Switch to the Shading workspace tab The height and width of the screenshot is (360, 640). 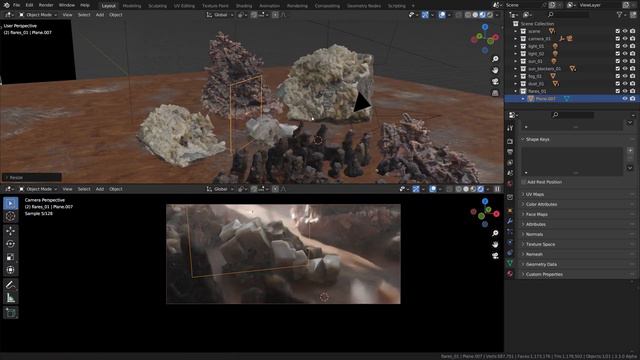244,6
